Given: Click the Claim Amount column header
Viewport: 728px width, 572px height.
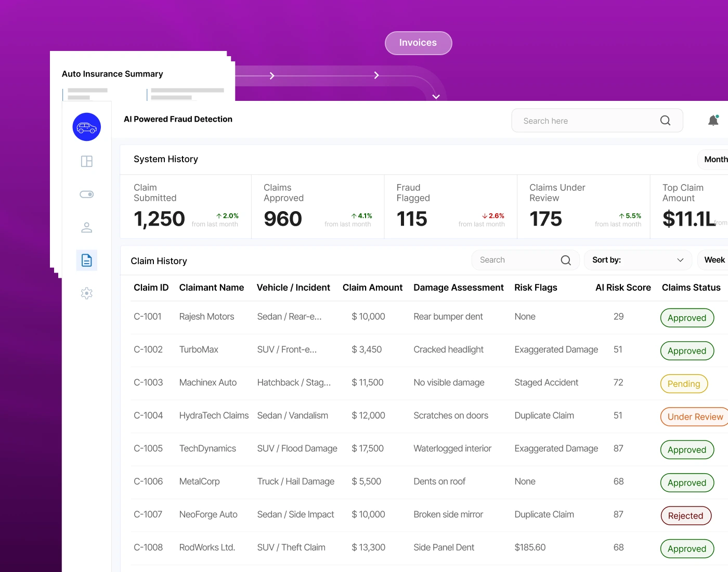Looking at the screenshot, I should tap(372, 288).
